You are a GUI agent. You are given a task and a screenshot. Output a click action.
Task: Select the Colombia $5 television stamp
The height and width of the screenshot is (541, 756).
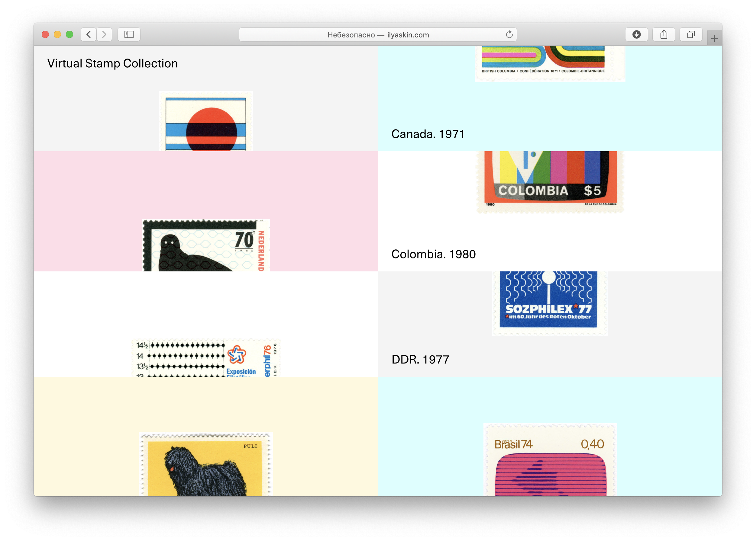pos(550,180)
